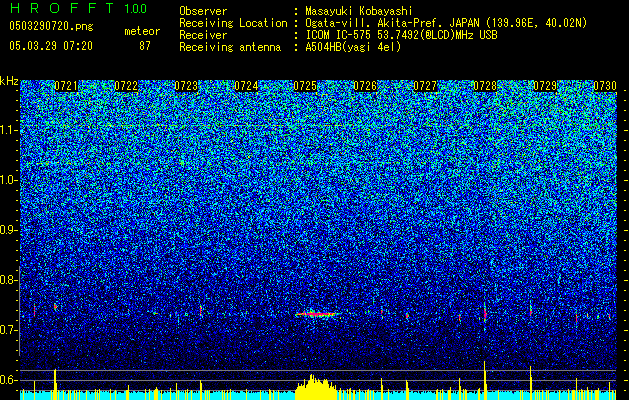Click the 0726 time marker
The width and height of the screenshot is (629, 400).
(x=365, y=86)
